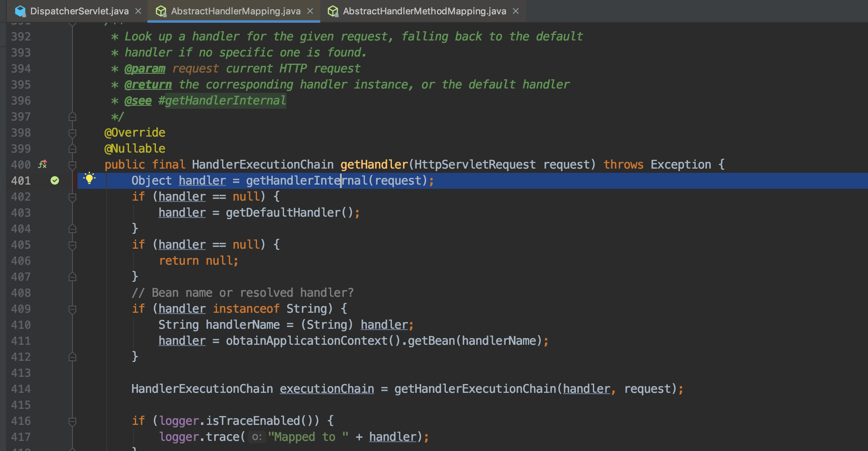Click the DispatcherServlet.java class file icon
This screenshot has height=451, width=868.
(20, 11)
